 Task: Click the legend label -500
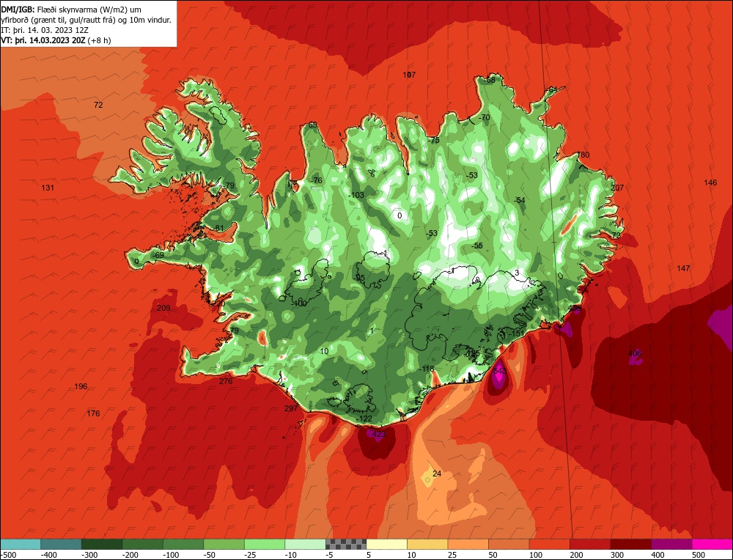tap(8, 555)
